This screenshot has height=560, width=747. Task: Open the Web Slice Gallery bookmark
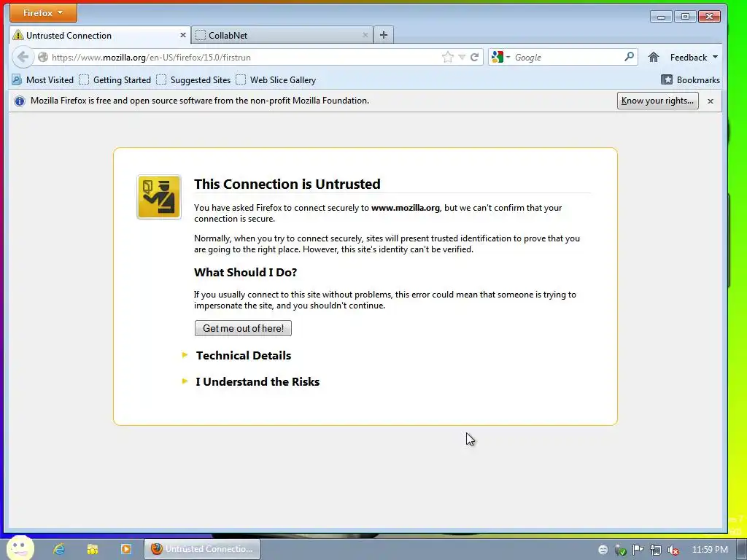pyautogui.click(x=276, y=80)
